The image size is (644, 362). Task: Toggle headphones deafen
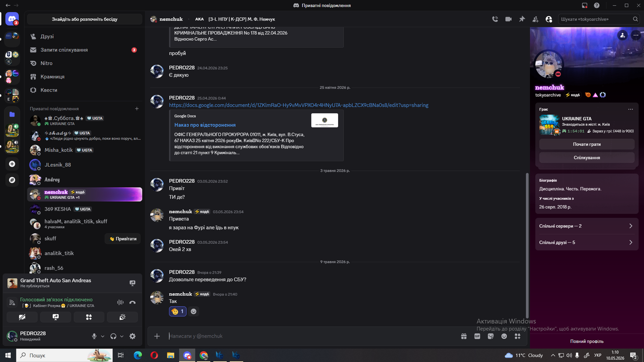[x=113, y=336]
